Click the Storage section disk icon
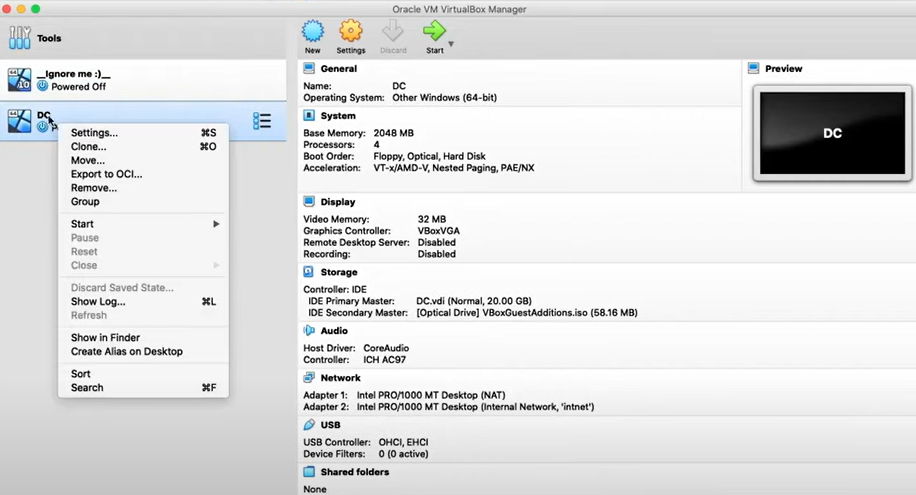Screen dimensions: 916x495 (309, 272)
